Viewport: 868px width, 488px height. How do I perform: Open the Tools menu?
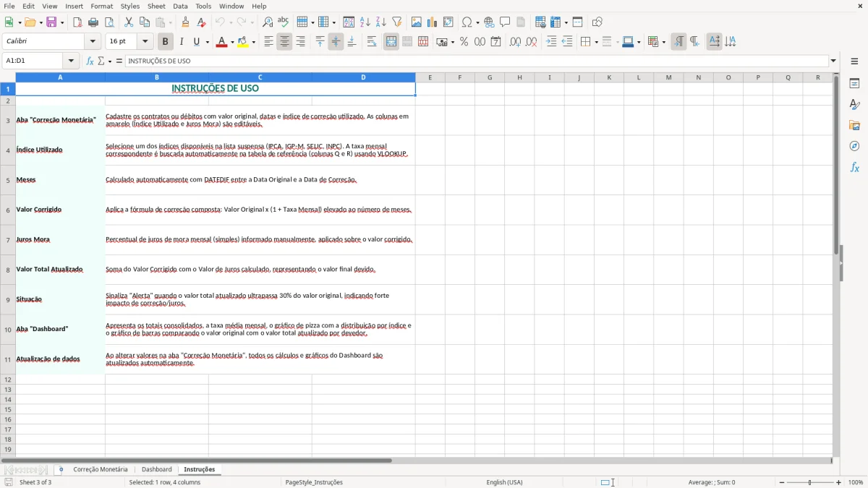(x=203, y=6)
